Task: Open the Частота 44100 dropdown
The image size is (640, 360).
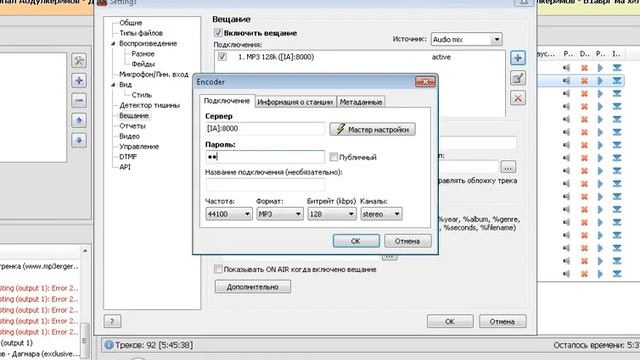Action: (x=229, y=214)
